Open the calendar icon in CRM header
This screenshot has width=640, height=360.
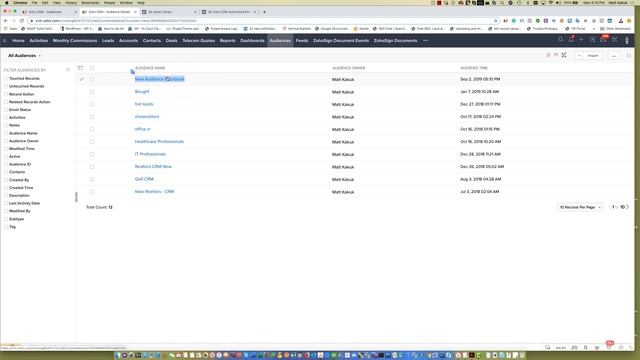(592, 40)
